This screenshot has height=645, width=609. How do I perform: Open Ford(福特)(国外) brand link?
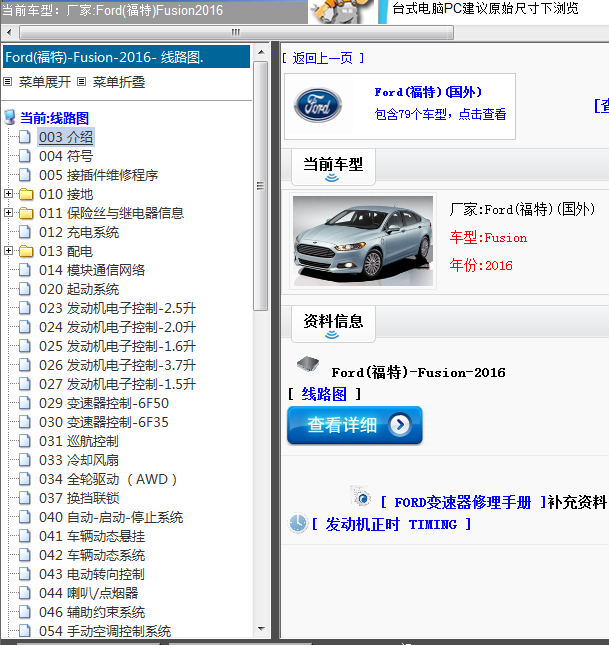[x=428, y=92]
